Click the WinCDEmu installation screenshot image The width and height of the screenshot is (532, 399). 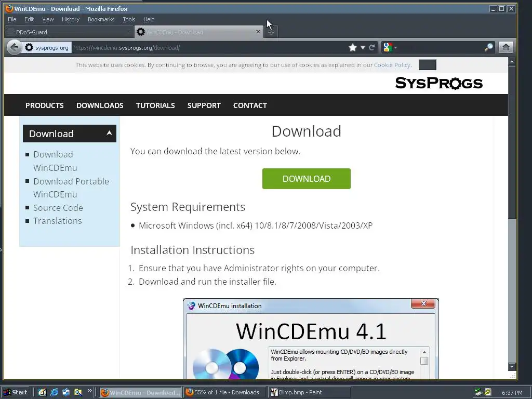point(311,339)
